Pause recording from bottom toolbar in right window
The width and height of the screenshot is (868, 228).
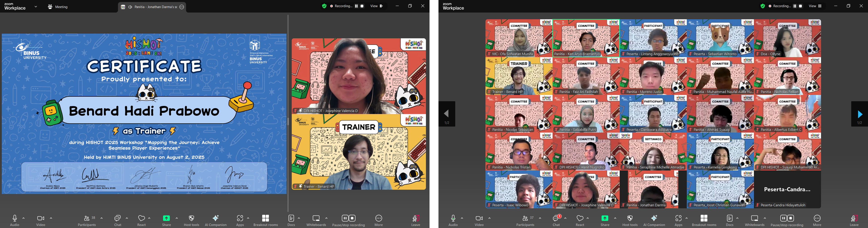click(783, 218)
